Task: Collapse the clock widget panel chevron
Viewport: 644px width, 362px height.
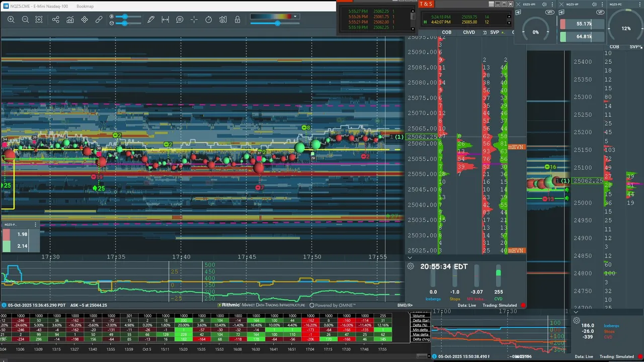Action: pos(410,258)
